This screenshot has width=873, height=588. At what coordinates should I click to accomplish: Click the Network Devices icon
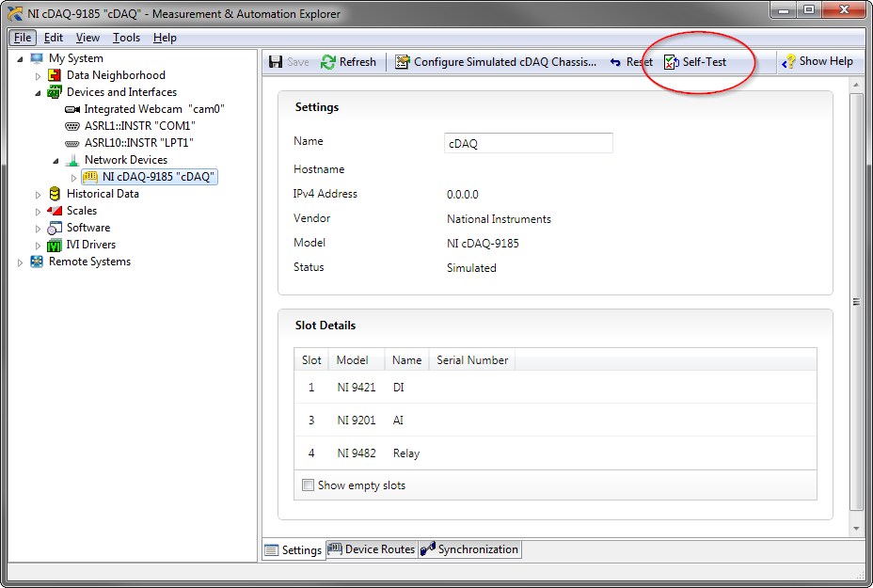[x=72, y=160]
